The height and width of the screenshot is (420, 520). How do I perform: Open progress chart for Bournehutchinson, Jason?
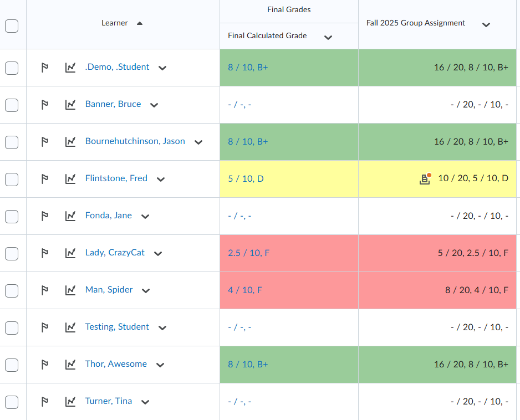[70, 142]
